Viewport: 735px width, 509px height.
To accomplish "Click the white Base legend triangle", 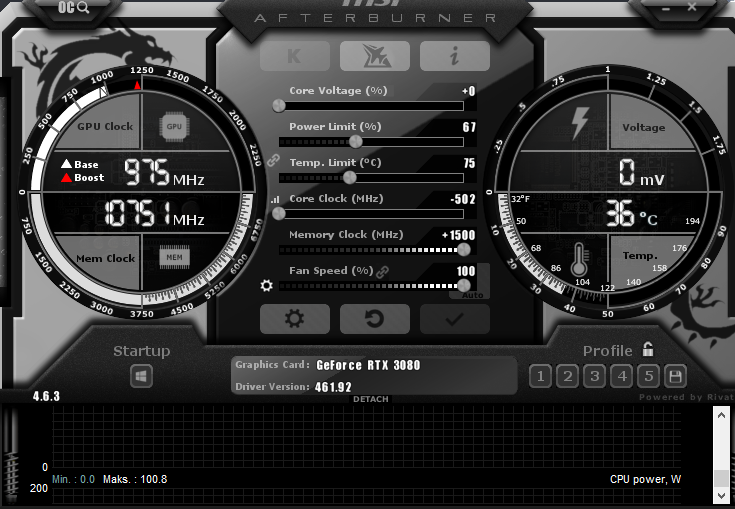I will pos(67,164).
